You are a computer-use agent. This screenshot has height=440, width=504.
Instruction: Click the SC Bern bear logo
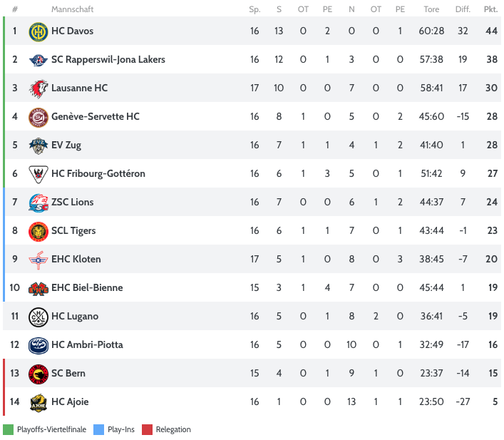(x=38, y=374)
